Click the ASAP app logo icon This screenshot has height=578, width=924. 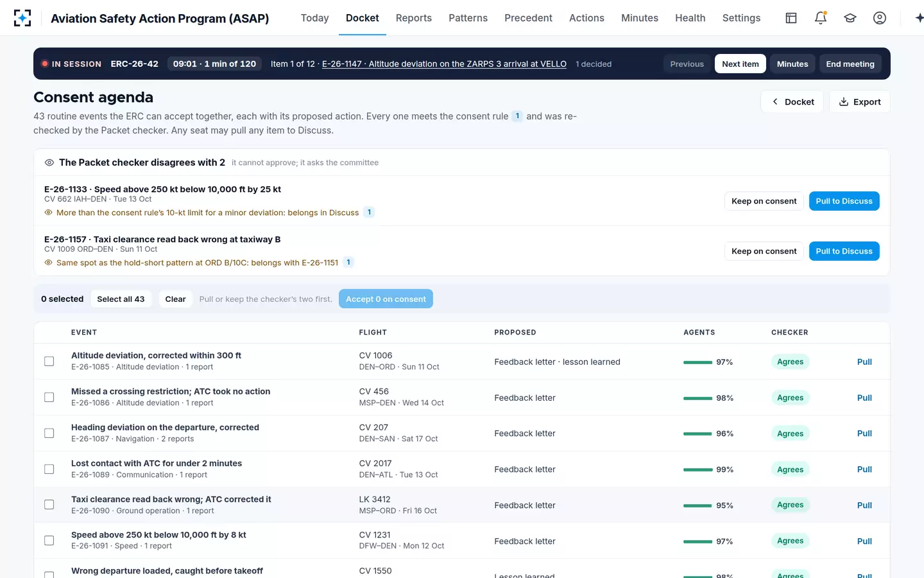[22, 18]
